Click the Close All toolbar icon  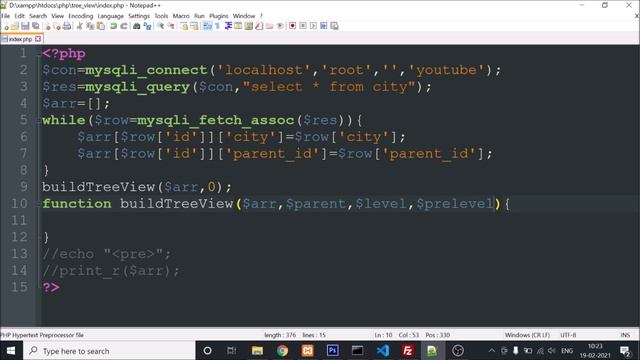(57, 26)
